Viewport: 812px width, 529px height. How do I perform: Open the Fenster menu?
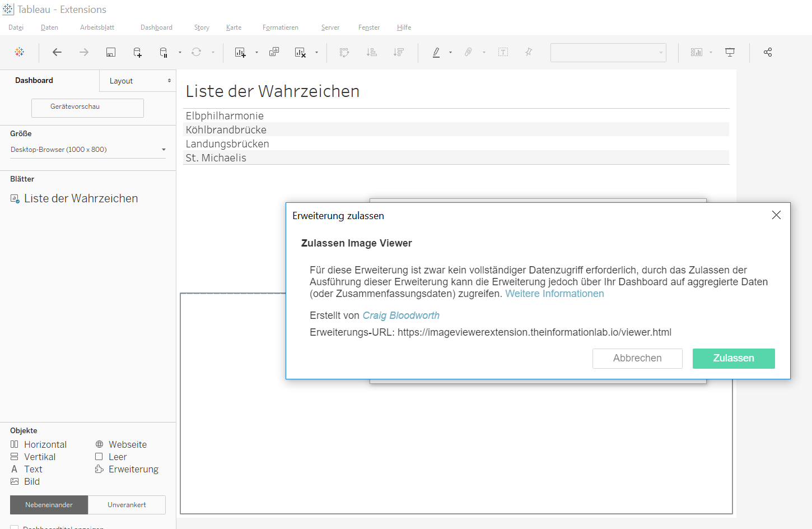point(369,27)
